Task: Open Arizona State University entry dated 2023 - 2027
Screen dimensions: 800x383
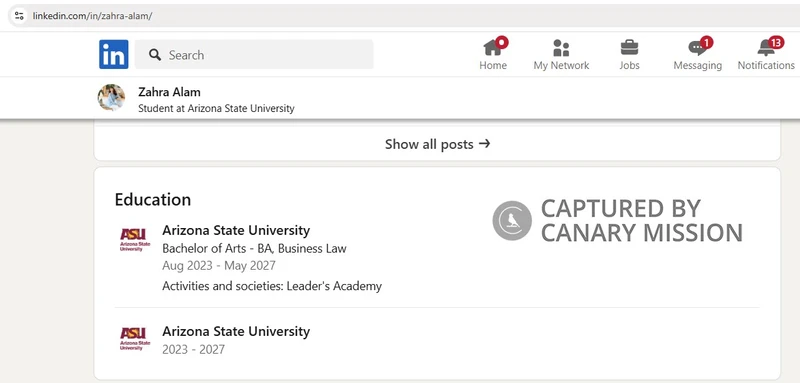Action: click(236, 331)
